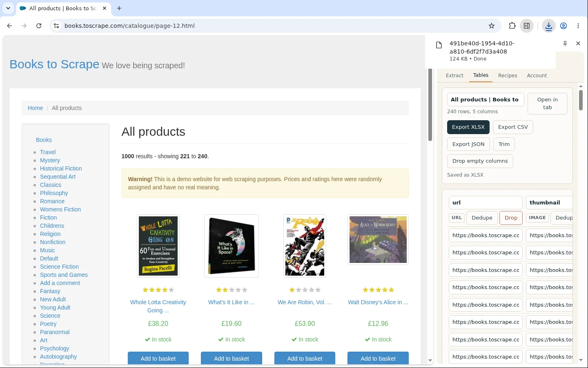588x368 pixels.
Task: Click Open in tab button
Action: (547, 103)
